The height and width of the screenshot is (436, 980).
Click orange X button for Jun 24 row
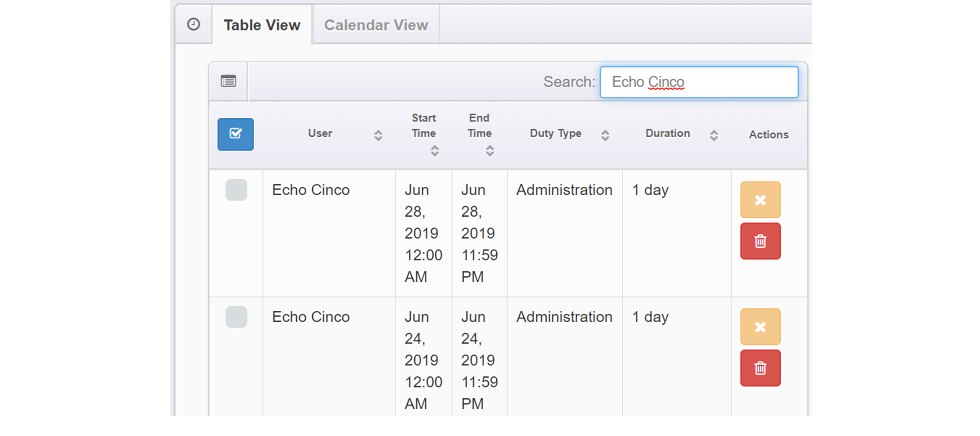760,327
